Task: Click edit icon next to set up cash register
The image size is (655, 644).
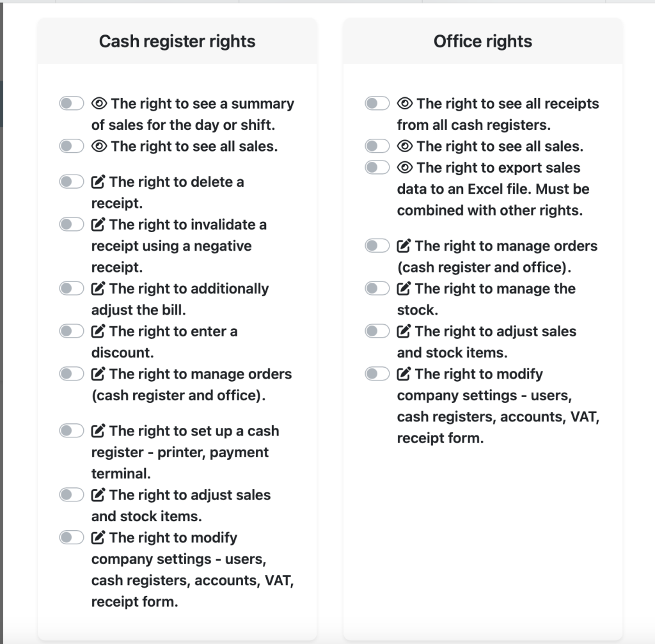Action: [x=98, y=430]
